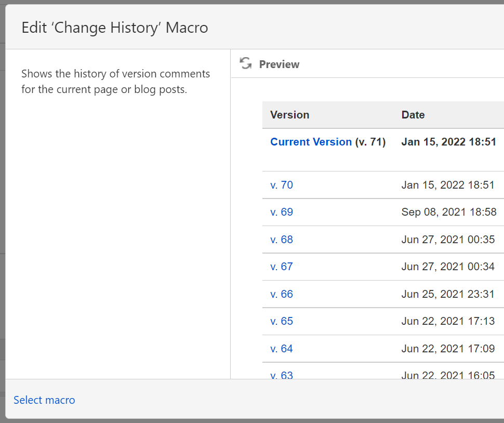
Task: Click the Preview heading label
Action: pyautogui.click(x=279, y=64)
